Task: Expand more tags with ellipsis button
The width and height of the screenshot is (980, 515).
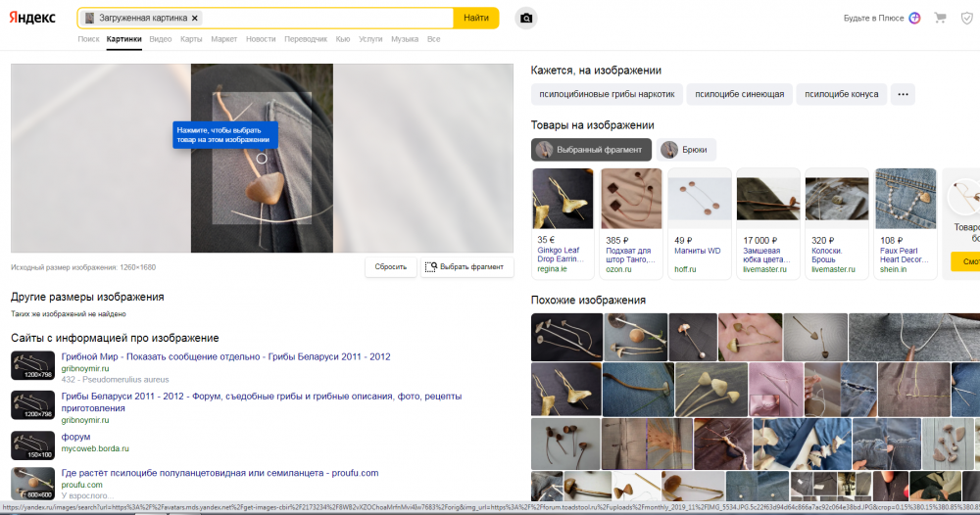Action: point(903,94)
